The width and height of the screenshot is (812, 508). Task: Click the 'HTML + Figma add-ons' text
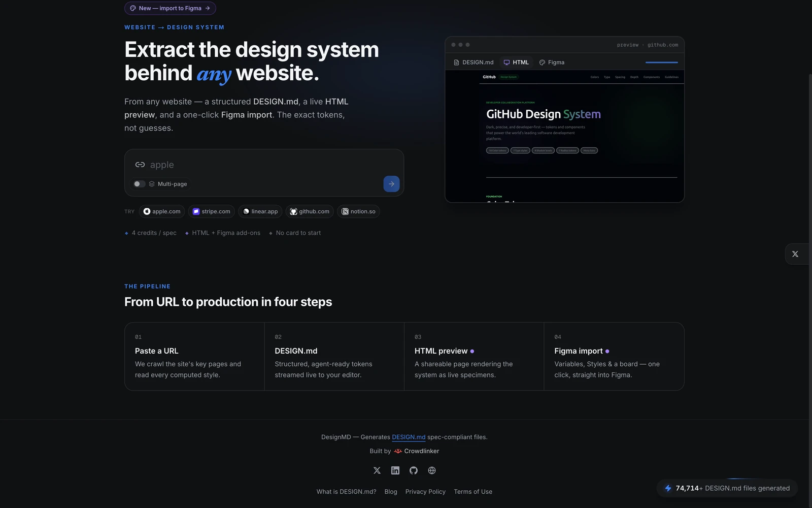pos(226,233)
